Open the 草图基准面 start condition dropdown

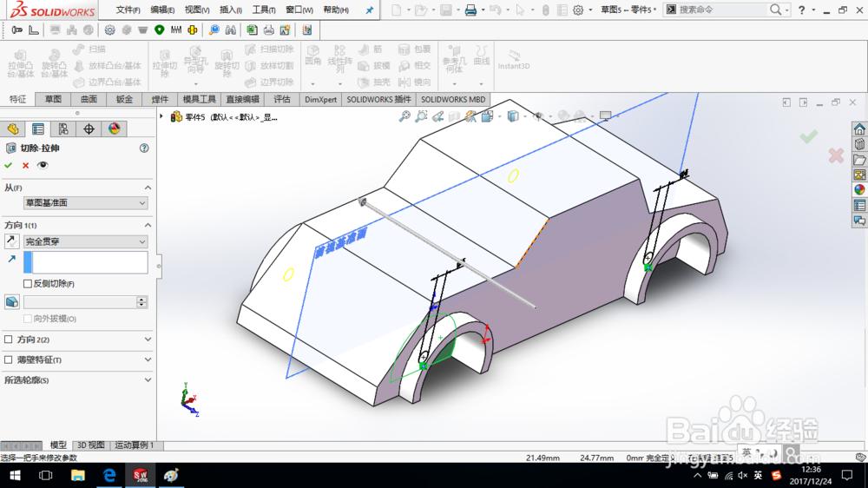(x=86, y=203)
